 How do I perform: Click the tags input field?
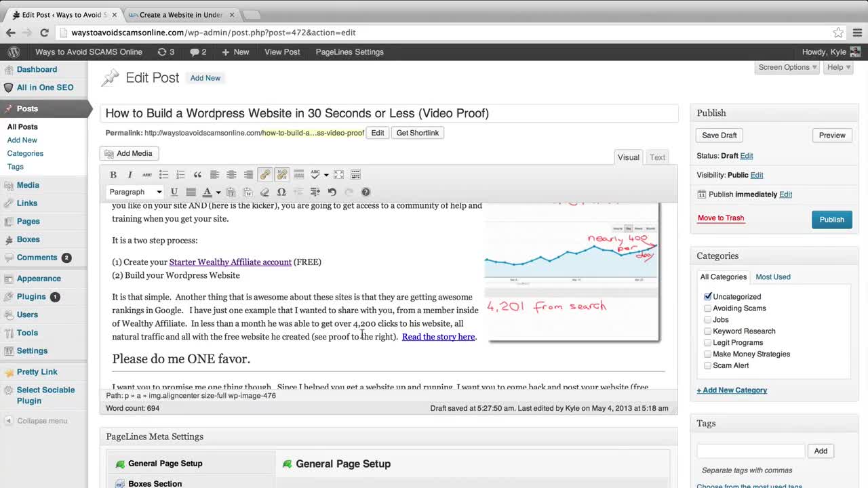click(x=751, y=451)
